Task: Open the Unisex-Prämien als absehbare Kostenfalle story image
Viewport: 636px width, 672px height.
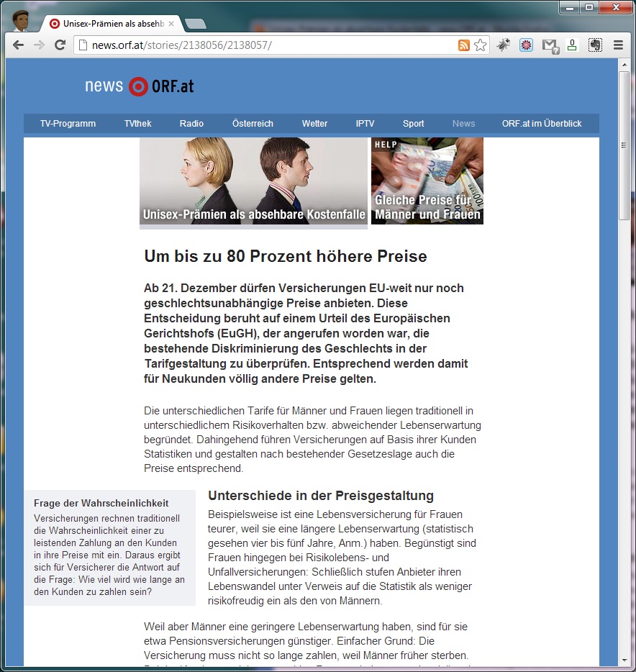Action: [253, 181]
